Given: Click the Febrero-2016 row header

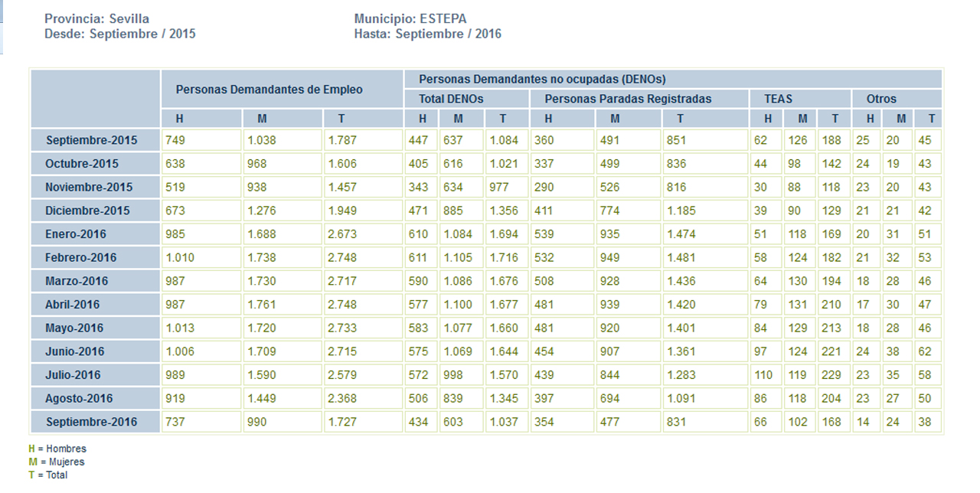Looking at the screenshot, I should pos(80,257).
